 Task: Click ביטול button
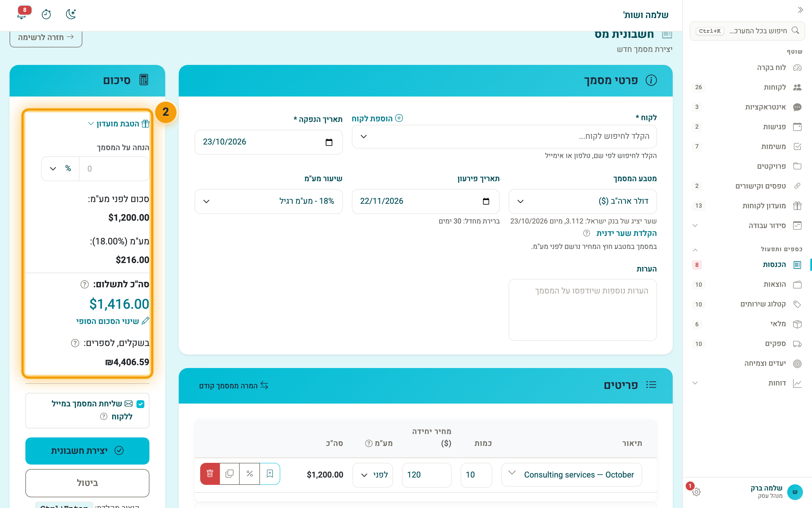[87, 483]
